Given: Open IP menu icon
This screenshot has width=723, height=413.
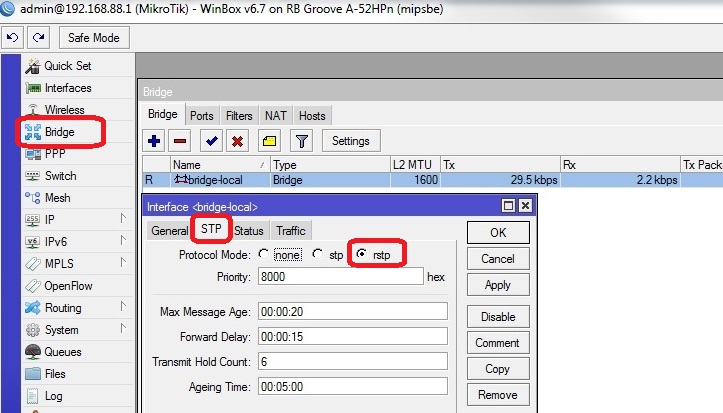Looking at the screenshot, I should pyautogui.click(x=33, y=220).
